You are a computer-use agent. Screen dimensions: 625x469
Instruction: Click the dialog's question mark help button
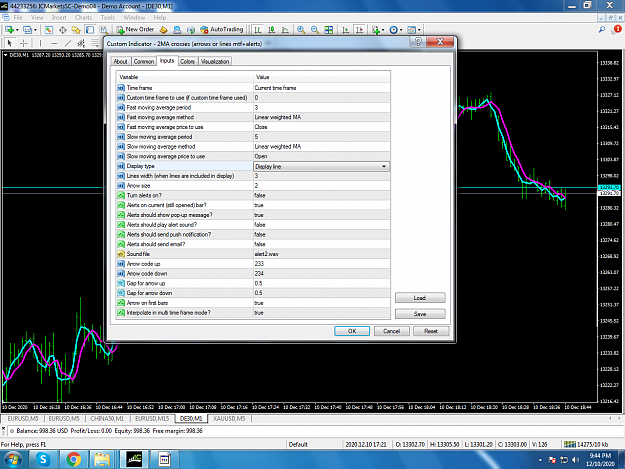tap(418, 42)
